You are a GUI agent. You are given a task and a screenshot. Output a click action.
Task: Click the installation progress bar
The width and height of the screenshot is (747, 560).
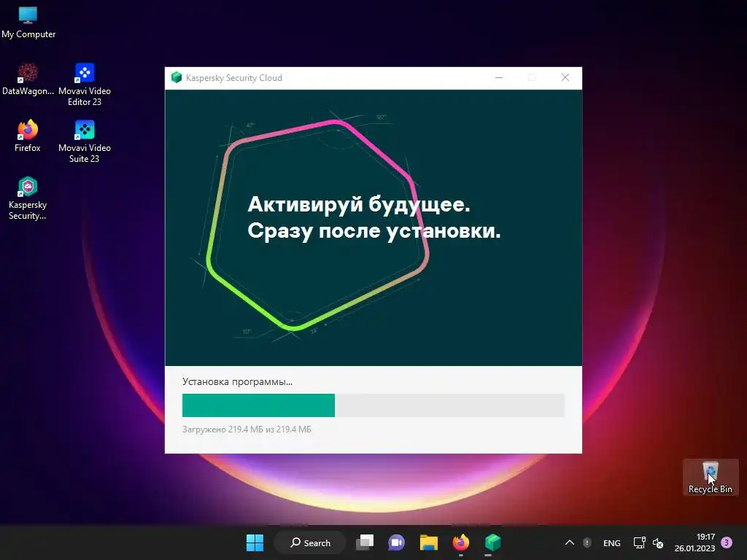(x=373, y=405)
